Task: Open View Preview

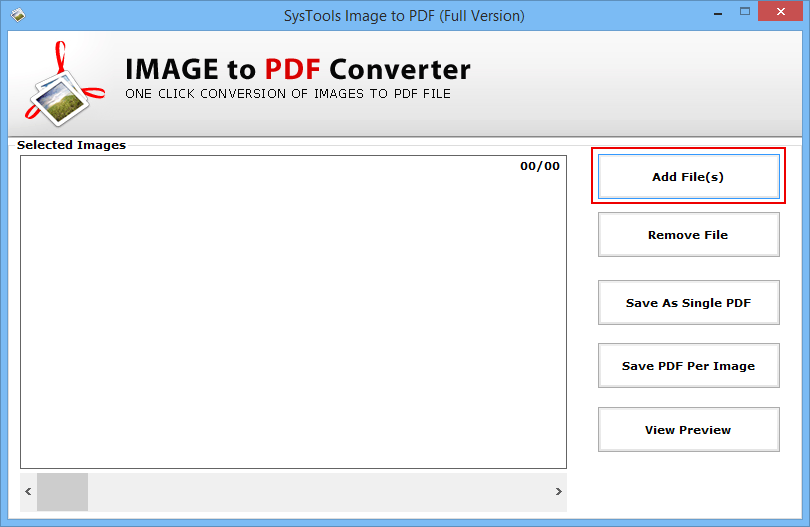Action: click(x=689, y=430)
